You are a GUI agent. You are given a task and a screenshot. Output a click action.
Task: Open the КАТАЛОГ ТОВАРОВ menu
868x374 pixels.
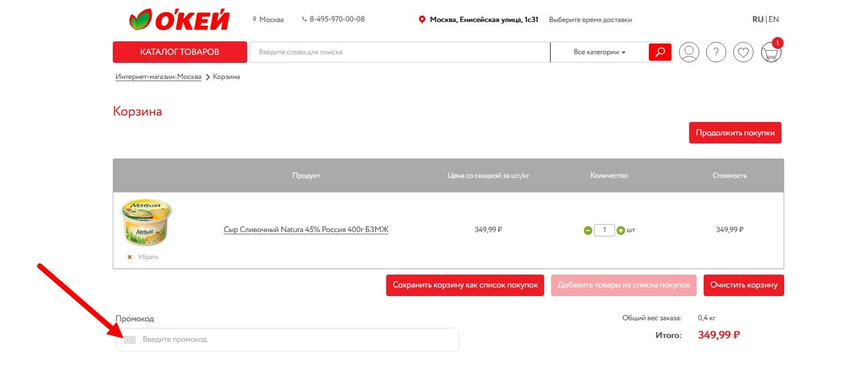coord(179,52)
